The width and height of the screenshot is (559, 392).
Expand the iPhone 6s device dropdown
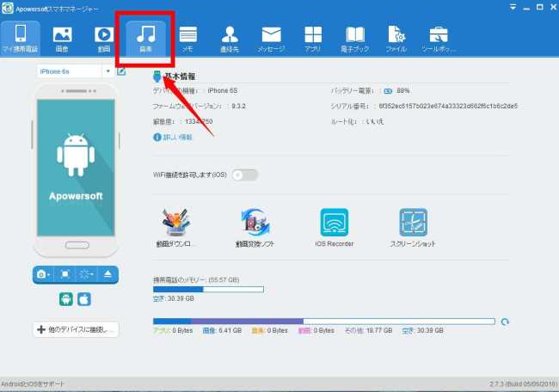107,71
